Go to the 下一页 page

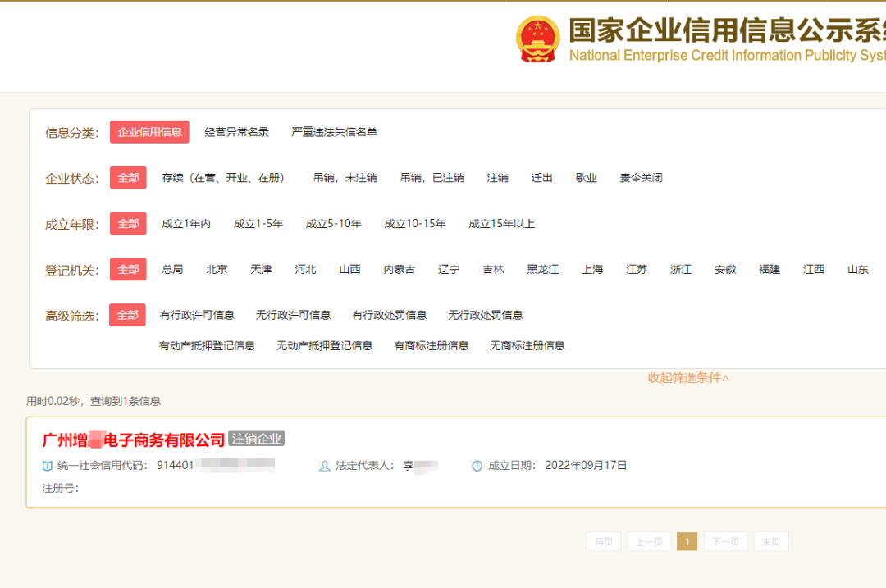point(725,541)
